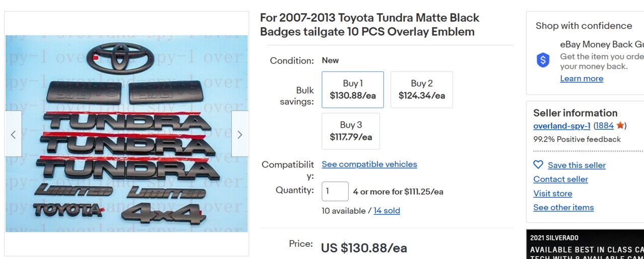Show the next product image
The image size is (644, 259).
pyautogui.click(x=240, y=134)
